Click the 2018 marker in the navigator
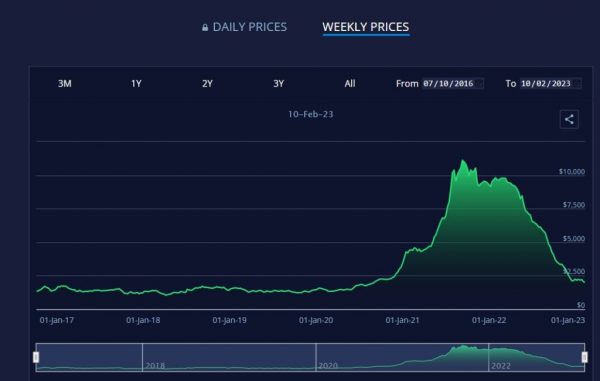The image size is (600, 381). click(155, 366)
